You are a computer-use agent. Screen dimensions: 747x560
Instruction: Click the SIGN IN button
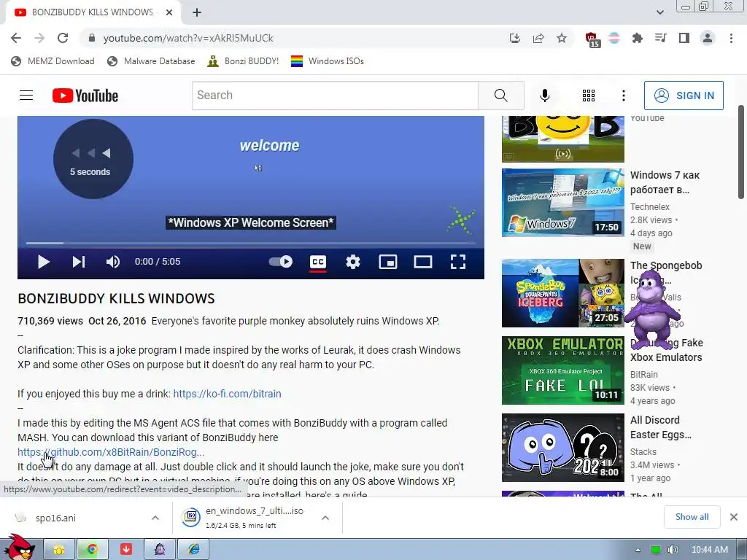[684, 96]
